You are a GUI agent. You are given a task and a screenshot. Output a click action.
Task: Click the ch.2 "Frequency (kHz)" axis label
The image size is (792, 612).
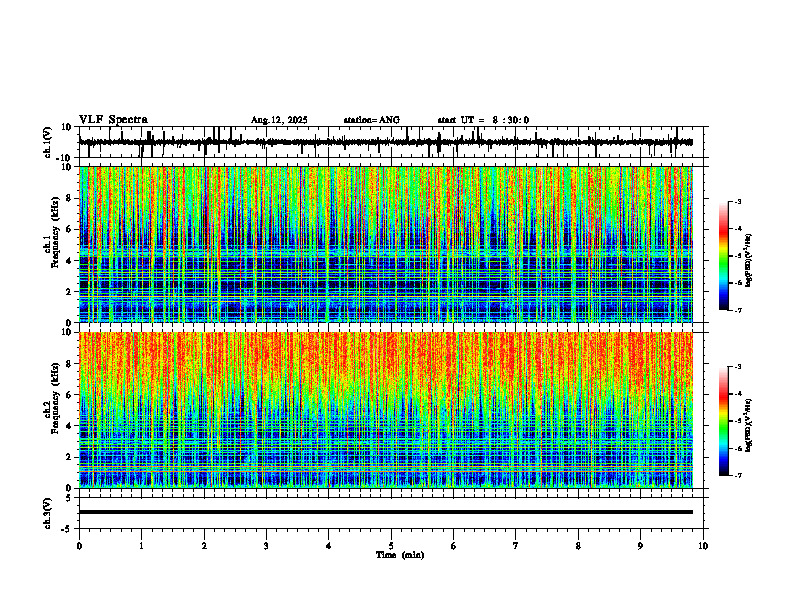click(55, 398)
